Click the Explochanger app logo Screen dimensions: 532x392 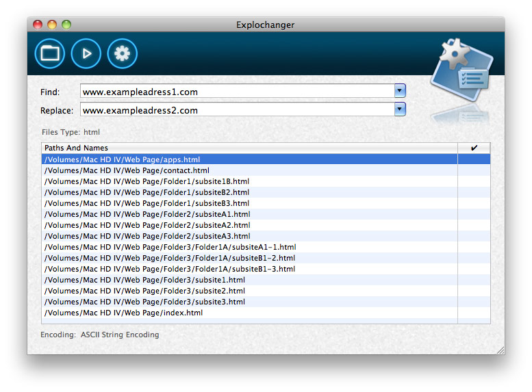click(x=462, y=70)
